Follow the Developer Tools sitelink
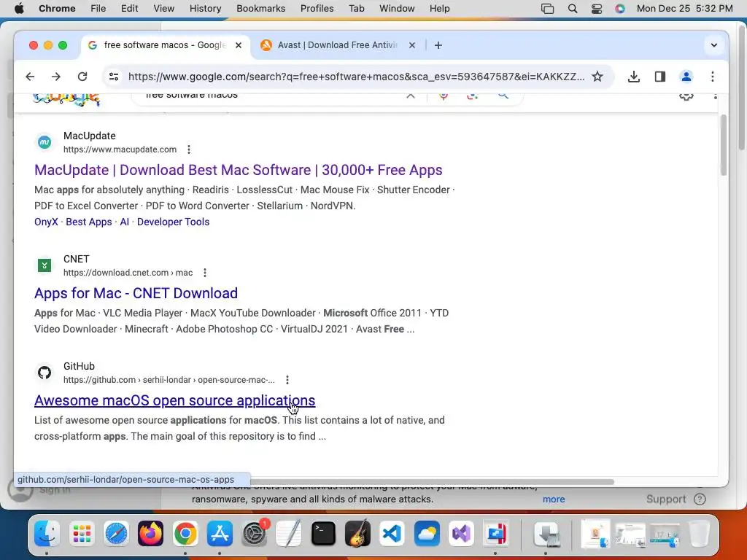The height and width of the screenshot is (560, 747). 174,222
